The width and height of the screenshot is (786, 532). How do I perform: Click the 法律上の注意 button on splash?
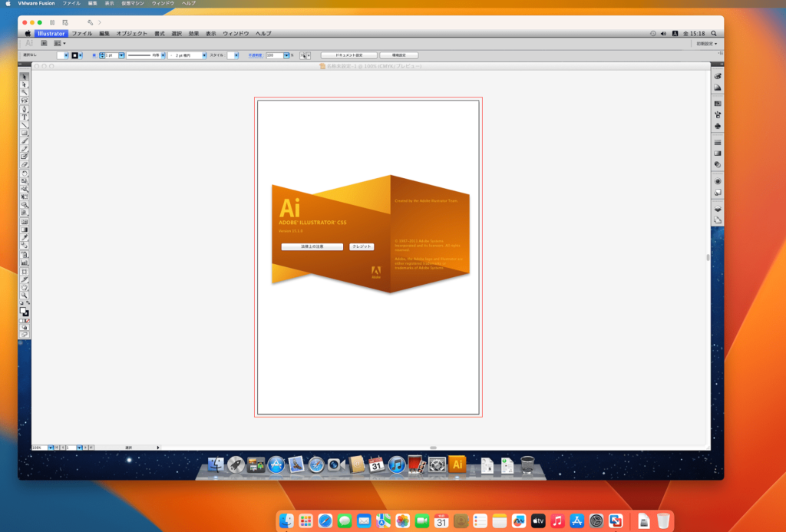[x=312, y=246]
